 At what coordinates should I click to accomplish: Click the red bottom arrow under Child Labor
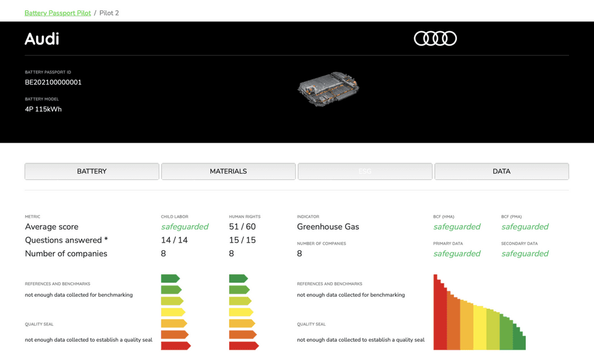coord(175,346)
